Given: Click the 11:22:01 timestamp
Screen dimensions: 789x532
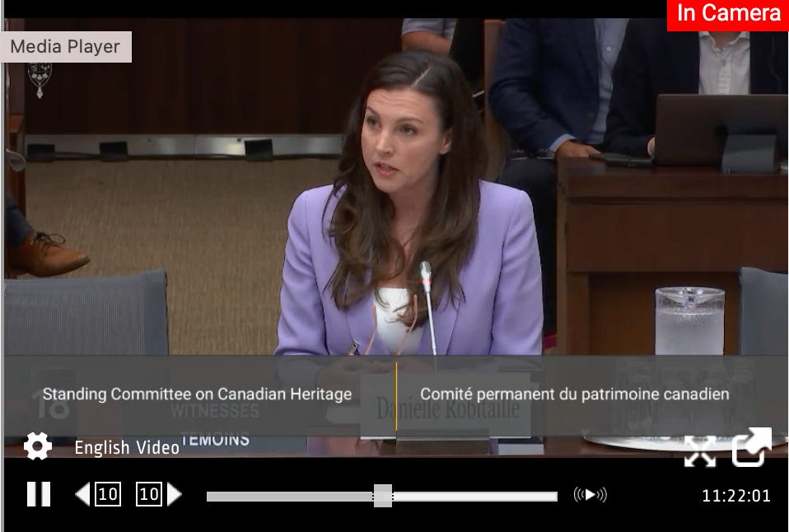Looking at the screenshot, I should pos(736,496).
